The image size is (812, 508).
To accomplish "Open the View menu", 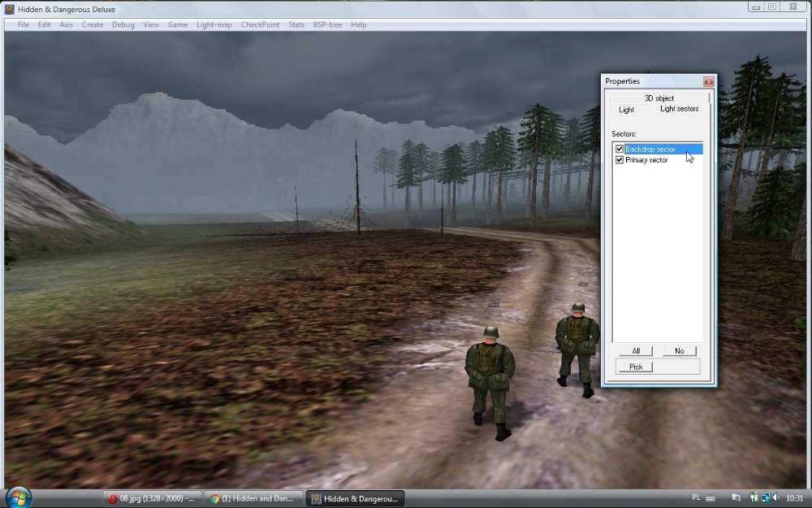I will [x=151, y=25].
